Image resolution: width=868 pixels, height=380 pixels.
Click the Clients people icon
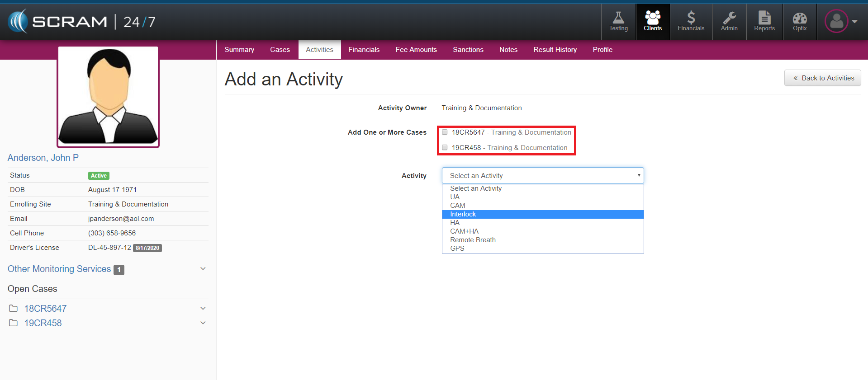652,22
